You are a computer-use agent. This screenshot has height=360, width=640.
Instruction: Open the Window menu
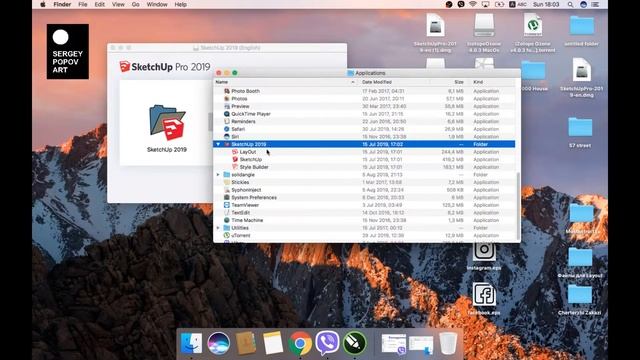tap(157, 4)
